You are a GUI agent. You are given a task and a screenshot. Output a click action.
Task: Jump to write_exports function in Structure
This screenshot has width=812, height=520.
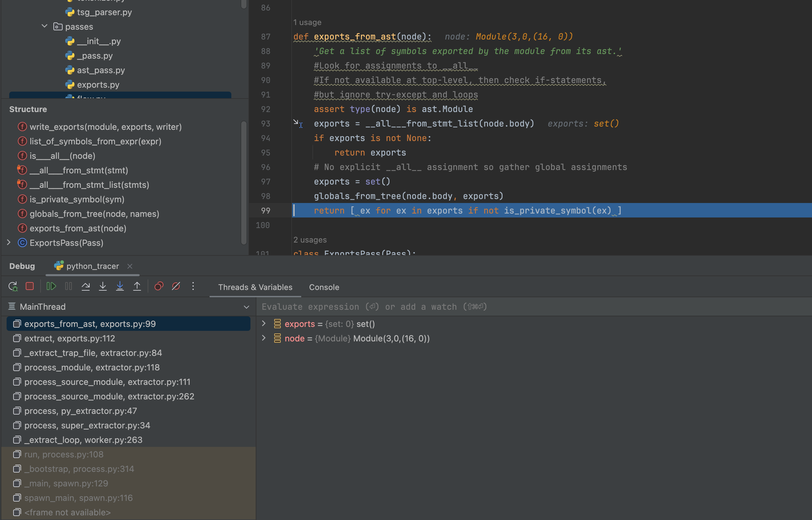pos(105,127)
